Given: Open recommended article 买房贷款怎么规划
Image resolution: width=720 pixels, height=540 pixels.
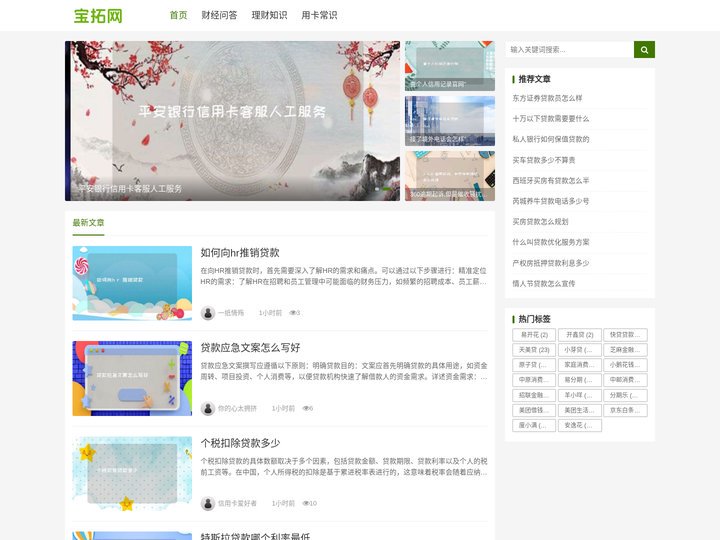Looking at the screenshot, I should click(x=540, y=222).
